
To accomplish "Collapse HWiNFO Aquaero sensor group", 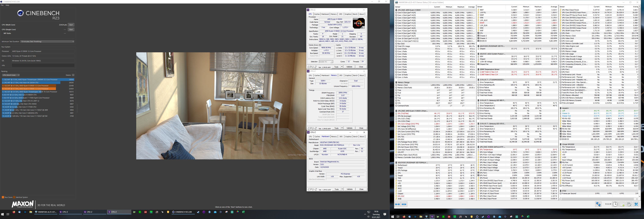I will coord(561,108).
